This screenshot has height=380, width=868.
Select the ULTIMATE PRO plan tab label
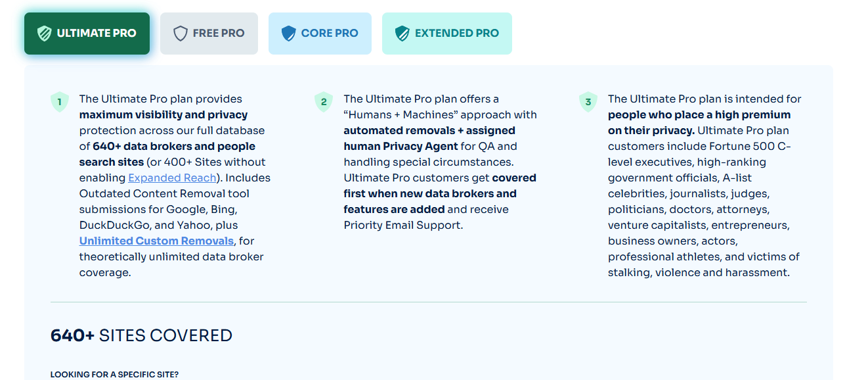97,34
